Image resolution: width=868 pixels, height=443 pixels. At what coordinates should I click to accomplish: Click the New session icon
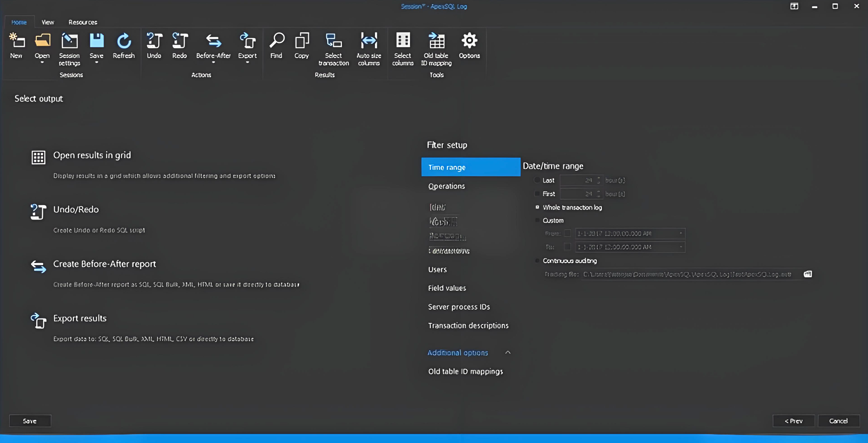(17, 41)
